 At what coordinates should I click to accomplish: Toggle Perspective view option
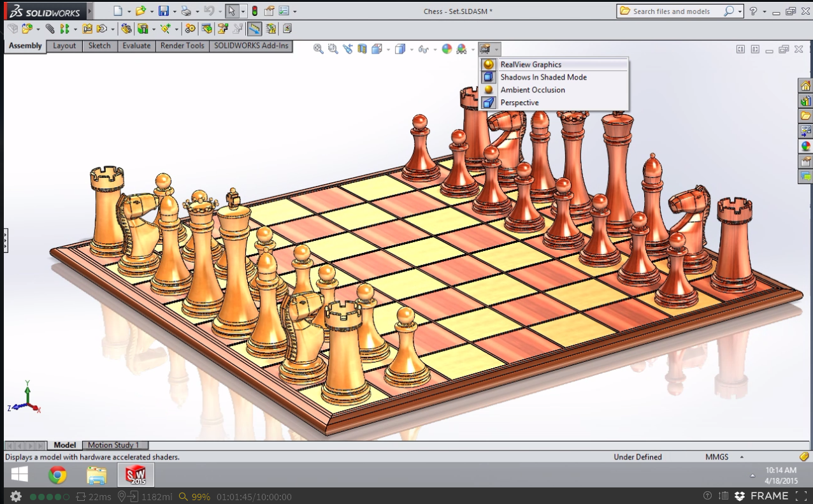519,103
